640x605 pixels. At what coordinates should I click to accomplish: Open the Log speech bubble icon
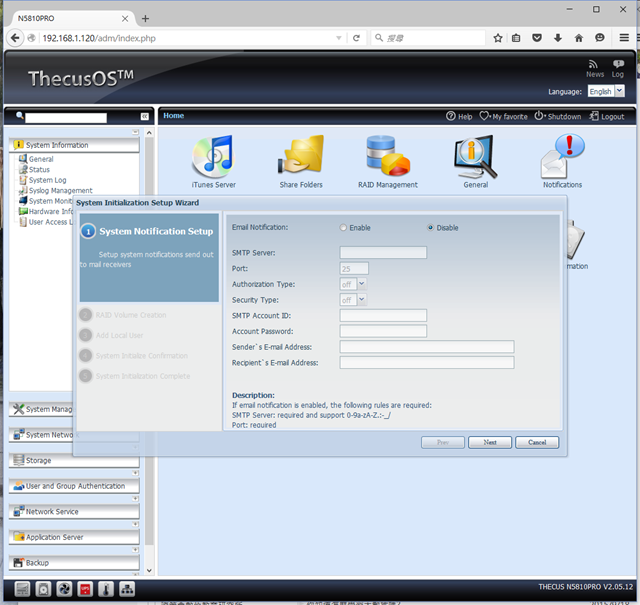[x=618, y=64]
